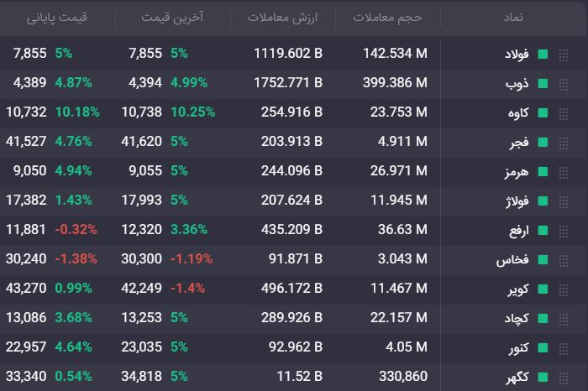This screenshot has width=588, height=391.
Task: Open the کچاد symbol
Action: click(x=517, y=318)
